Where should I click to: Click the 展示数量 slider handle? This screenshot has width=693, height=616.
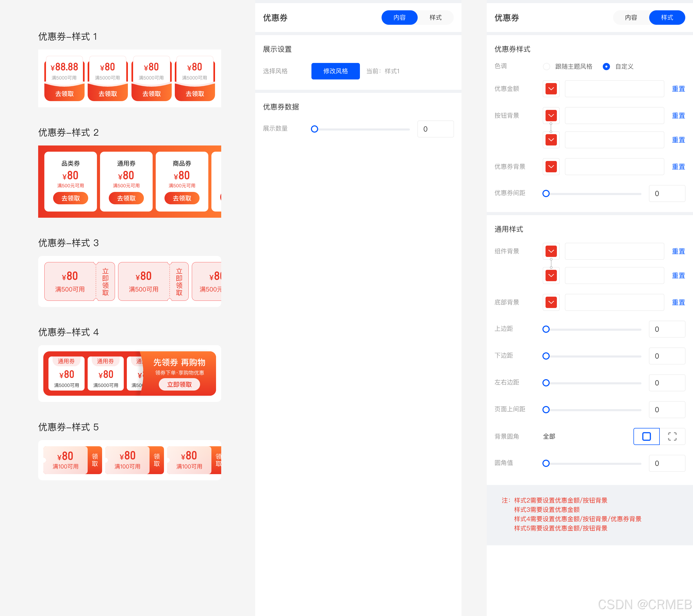(x=314, y=129)
